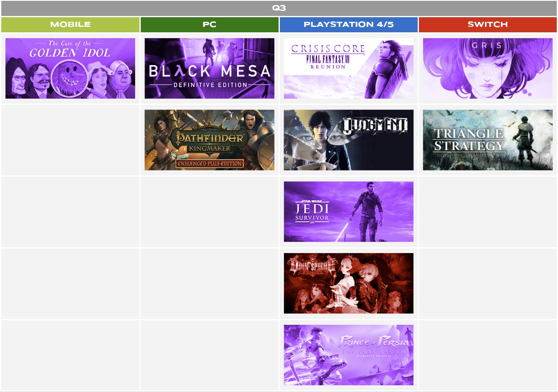Click the Triangle Strategy banner

coord(487,140)
